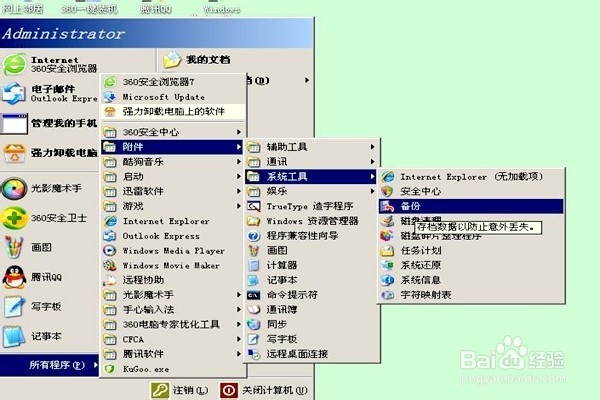
Task: Expand the 通讯 submenu arrow
Action: pyautogui.click(x=372, y=162)
